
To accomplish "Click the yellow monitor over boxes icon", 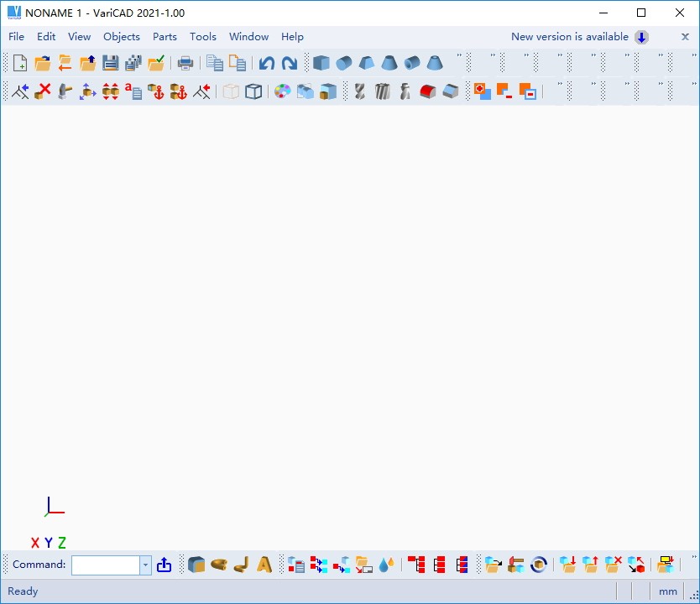I will point(666,565).
